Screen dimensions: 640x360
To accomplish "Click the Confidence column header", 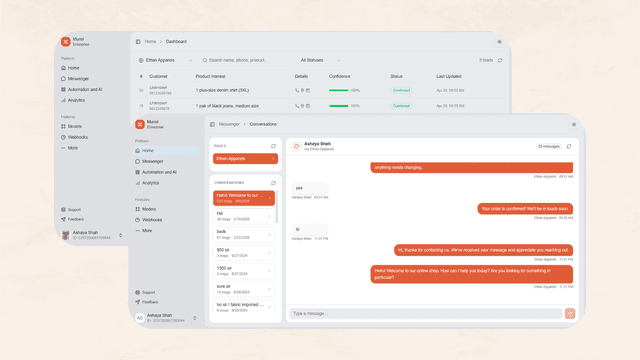I will coord(340,76).
